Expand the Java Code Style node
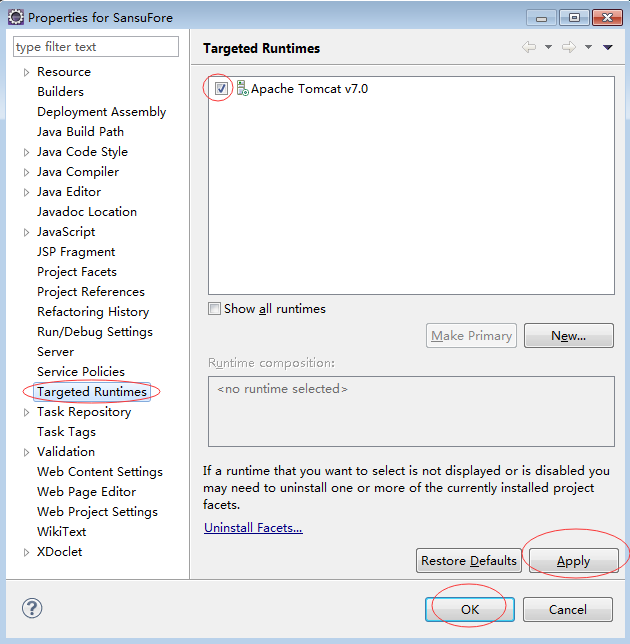 (x=26, y=153)
